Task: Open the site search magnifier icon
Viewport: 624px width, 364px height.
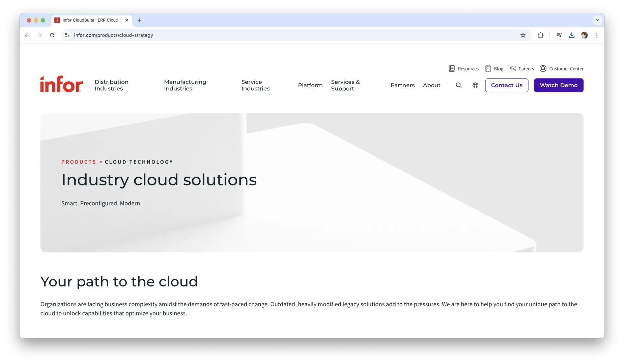Action: 459,85
